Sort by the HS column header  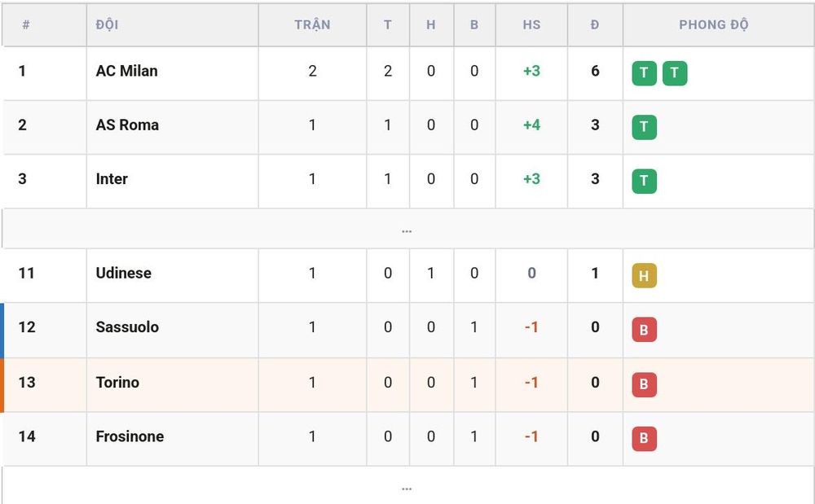tap(531, 25)
